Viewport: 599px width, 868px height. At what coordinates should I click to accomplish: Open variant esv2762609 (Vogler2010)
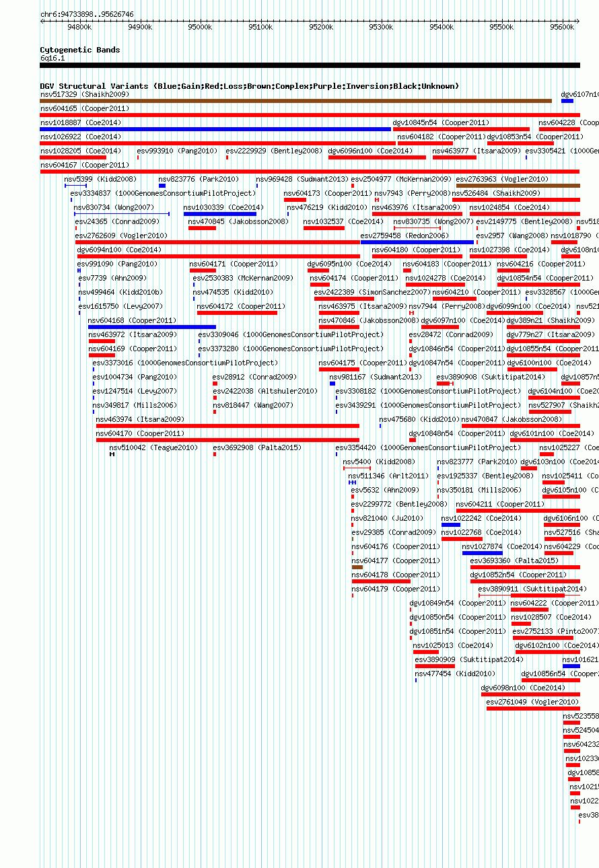coord(122,236)
